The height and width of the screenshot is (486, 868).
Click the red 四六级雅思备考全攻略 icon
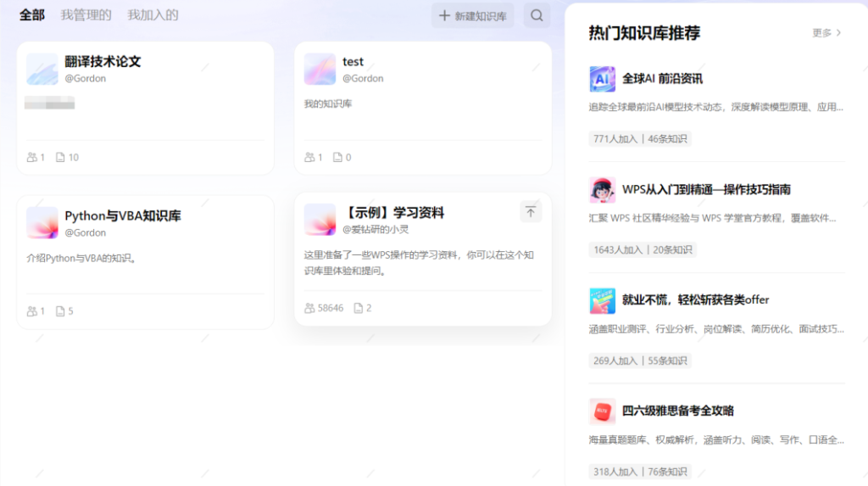point(603,411)
